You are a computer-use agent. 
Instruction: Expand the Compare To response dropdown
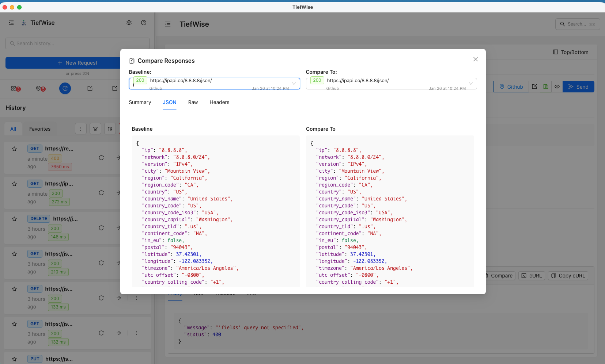click(392, 84)
